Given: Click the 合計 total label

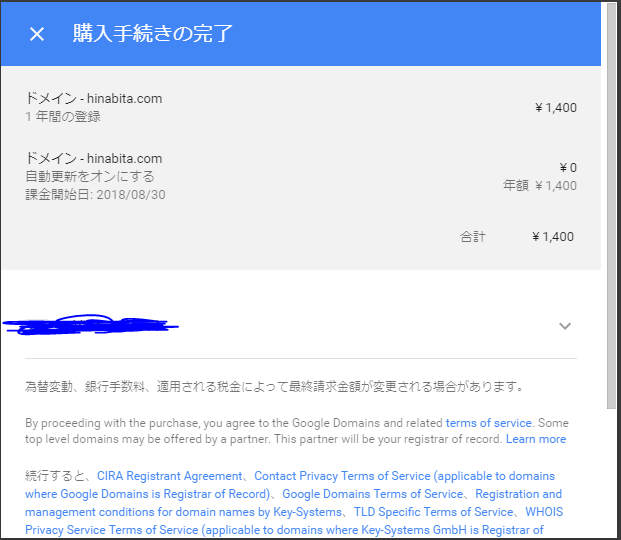Looking at the screenshot, I should 472,237.
